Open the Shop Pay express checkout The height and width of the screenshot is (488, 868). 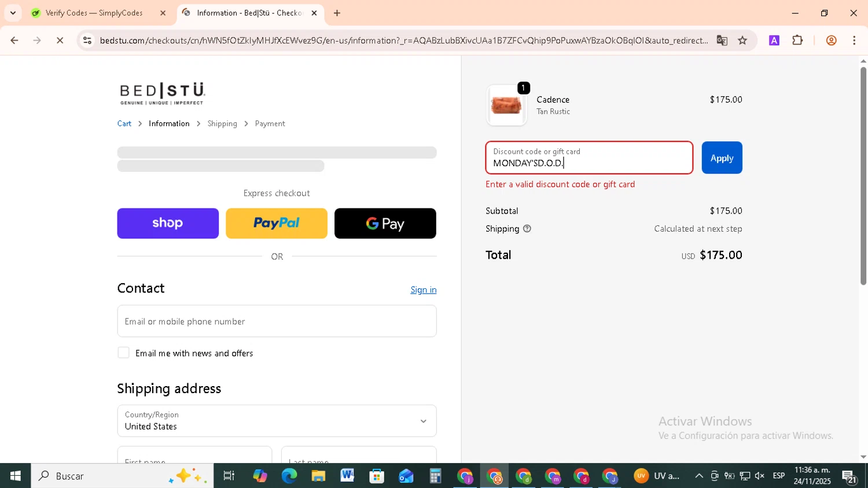168,223
